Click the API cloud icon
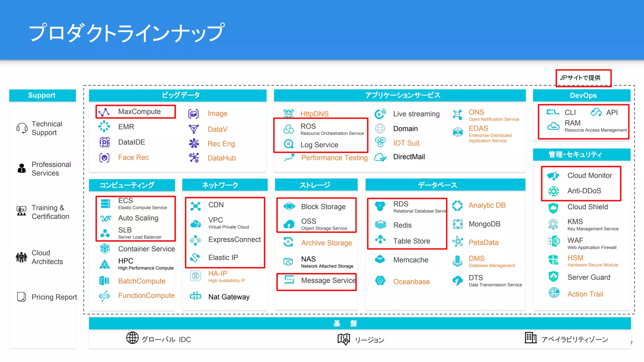 (596, 112)
